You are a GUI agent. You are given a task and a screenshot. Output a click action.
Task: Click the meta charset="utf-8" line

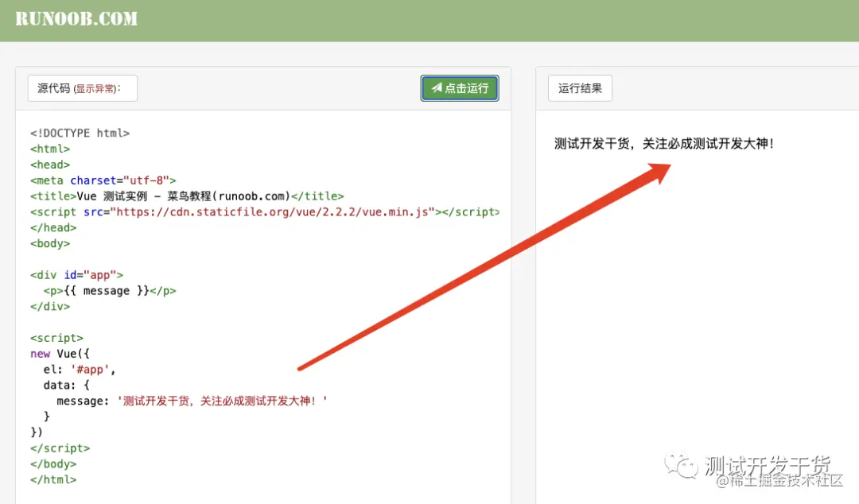tap(103, 180)
